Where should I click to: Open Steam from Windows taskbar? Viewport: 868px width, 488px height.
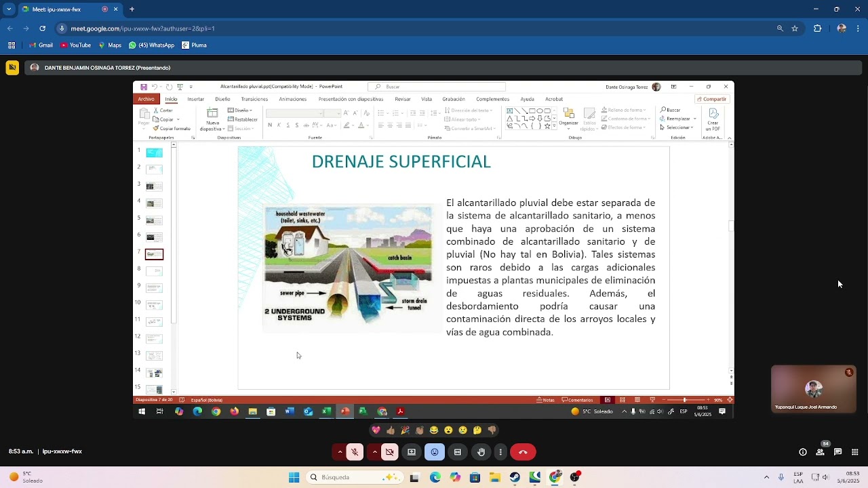pos(515,477)
